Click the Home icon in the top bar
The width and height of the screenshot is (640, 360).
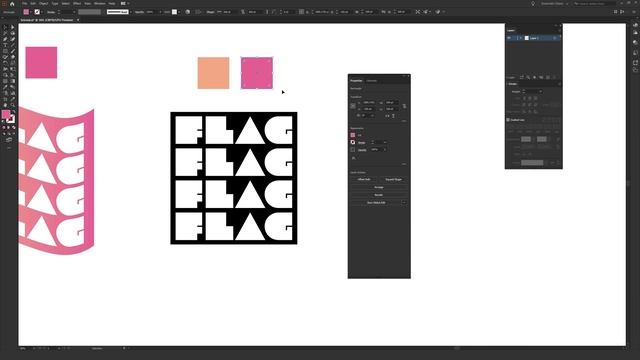click(12, 4)
